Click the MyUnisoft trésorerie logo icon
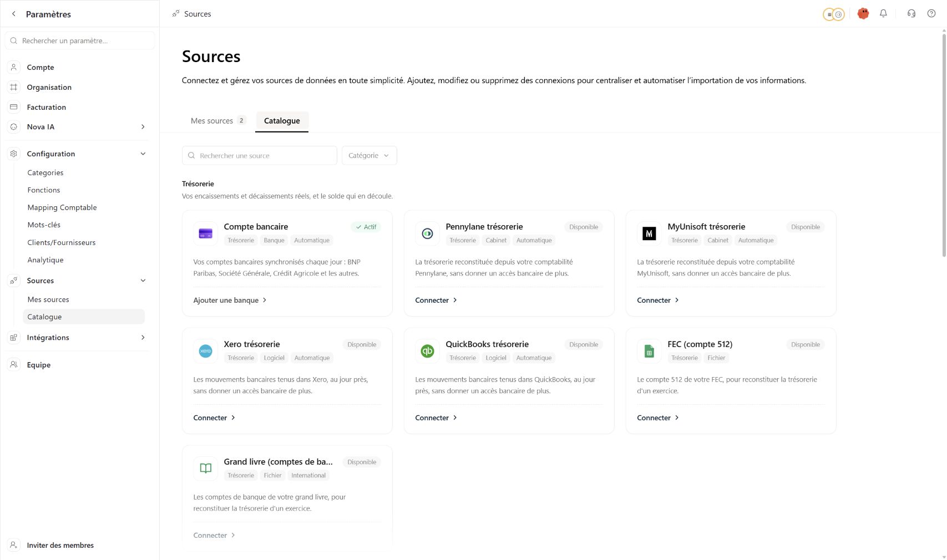 (649, 233)
